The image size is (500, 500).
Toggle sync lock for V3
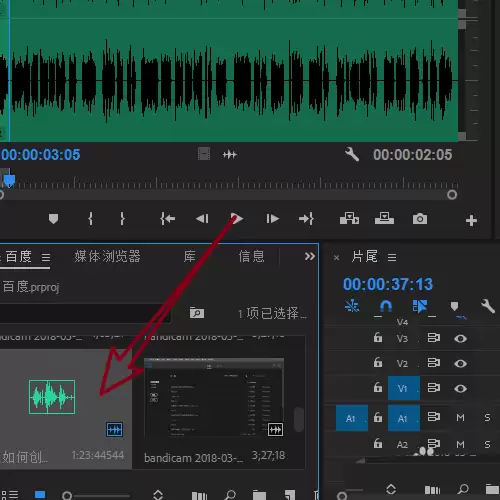(x=434, y=338)
